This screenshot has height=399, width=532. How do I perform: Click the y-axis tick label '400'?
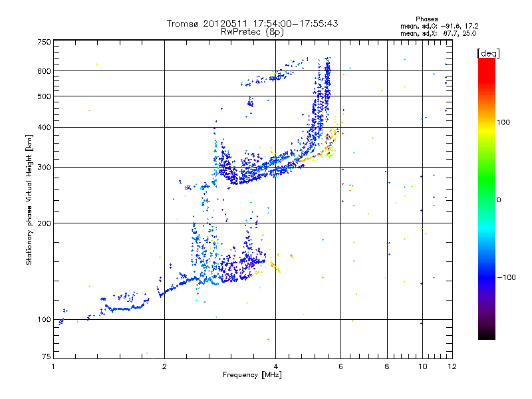[44, 127]
